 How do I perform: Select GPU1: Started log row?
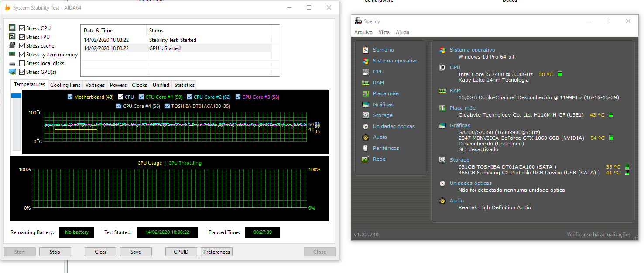[176, 48]
